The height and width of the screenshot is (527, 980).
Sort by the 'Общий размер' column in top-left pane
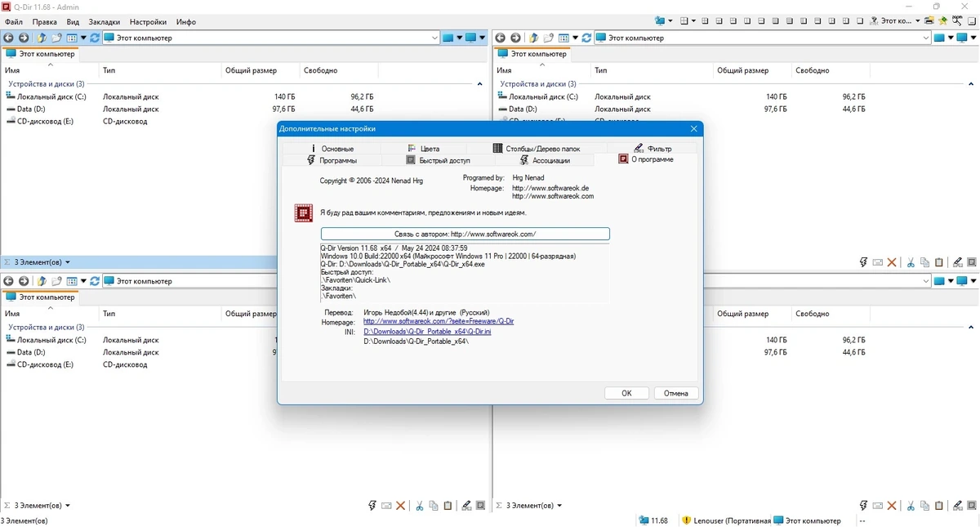[251, 70]
